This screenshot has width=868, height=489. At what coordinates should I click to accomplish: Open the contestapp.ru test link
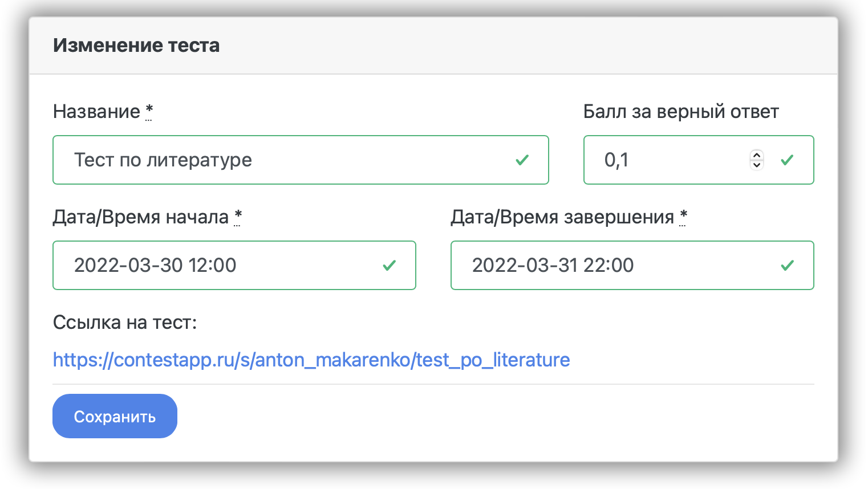point(311,360)
